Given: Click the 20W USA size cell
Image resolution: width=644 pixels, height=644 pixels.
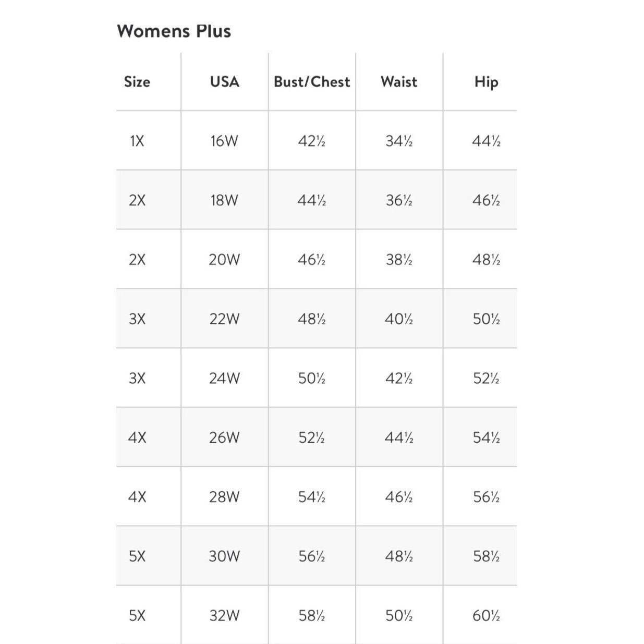Looking at the screenshot, I should 224,260.
